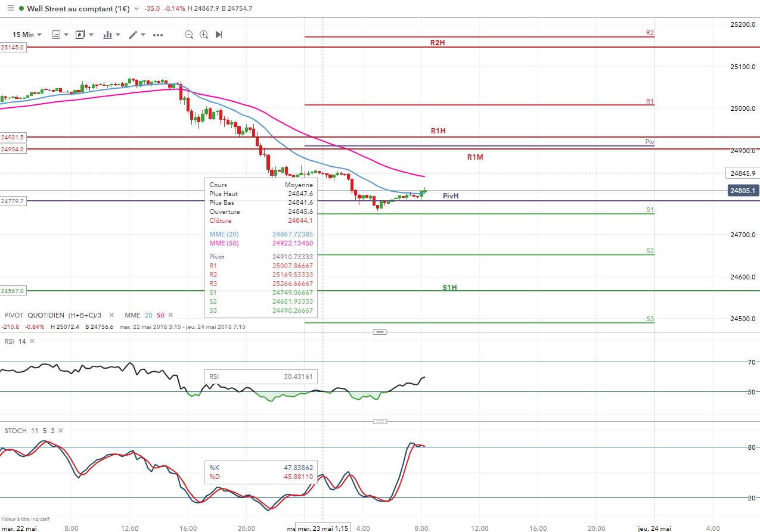
Task: Expand the chart layout dropdown arrow
Action: [91, 35]
